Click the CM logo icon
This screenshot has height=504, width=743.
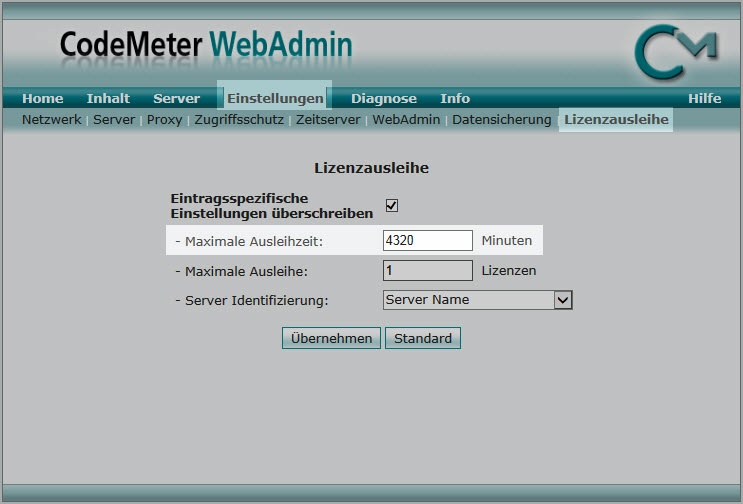point(676,51)
